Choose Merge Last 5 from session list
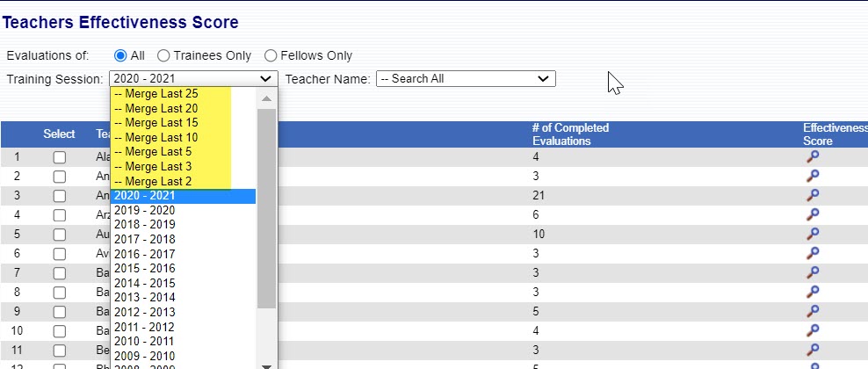Screen dimensions: 868x369 pyautogui.click(x=156, y=152)
